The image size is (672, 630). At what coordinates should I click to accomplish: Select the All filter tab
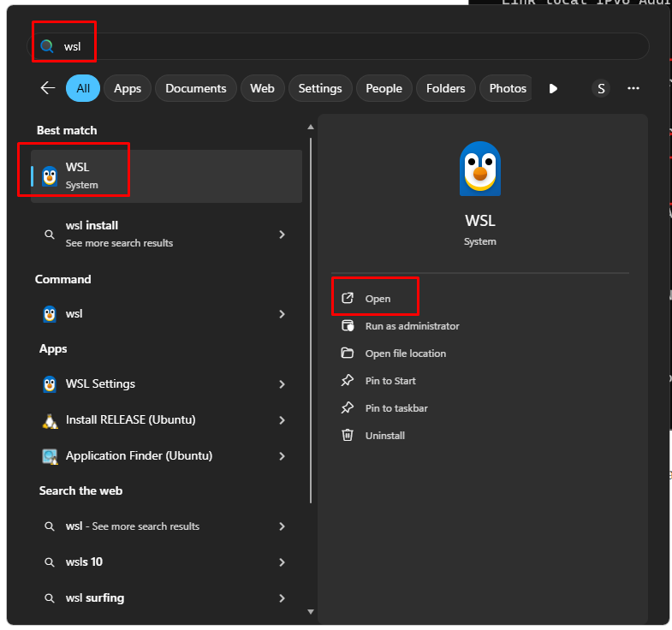[83, 88]
